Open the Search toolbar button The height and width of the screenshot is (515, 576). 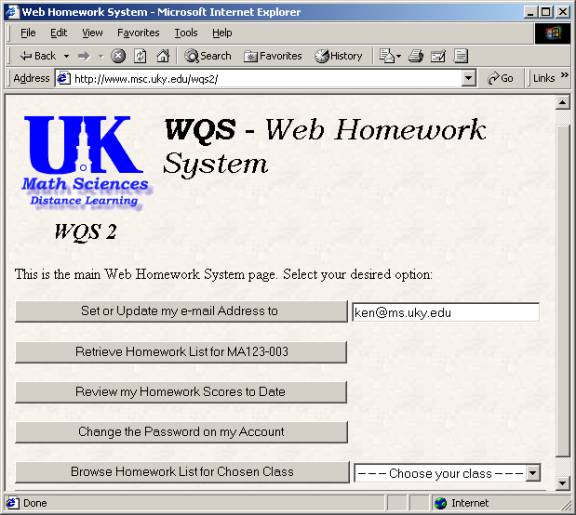(x=208, y=56)
